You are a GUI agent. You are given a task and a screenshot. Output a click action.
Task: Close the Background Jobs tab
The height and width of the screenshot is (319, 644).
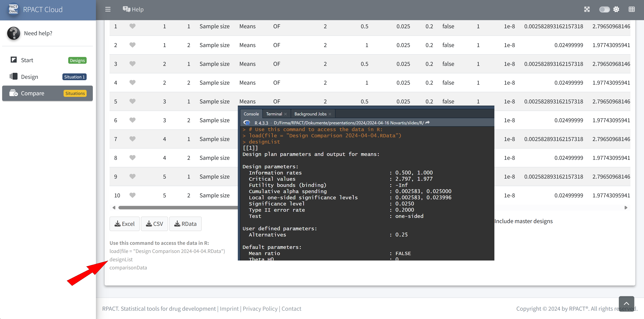coord(330,114)
